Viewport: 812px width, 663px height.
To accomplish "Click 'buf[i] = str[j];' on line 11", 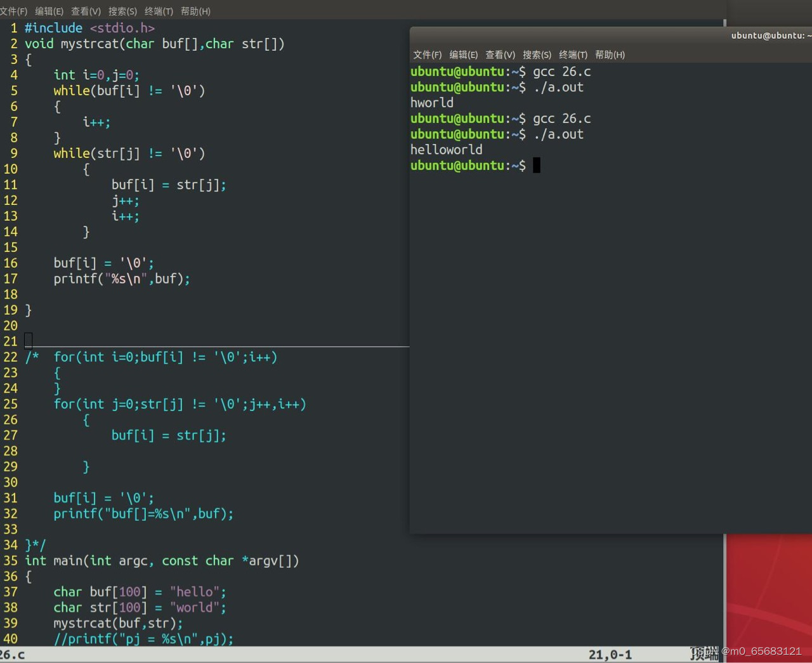I will coord(169,185).
